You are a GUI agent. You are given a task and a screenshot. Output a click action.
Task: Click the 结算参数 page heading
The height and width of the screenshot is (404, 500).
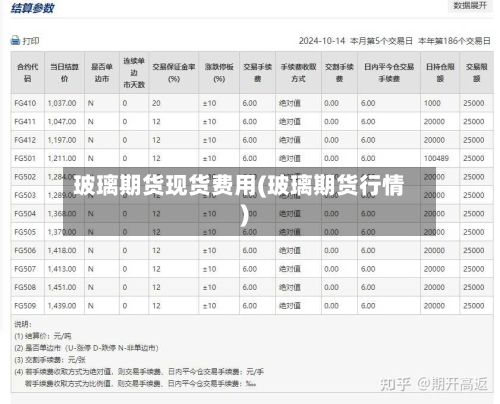[x=32, y=8]
